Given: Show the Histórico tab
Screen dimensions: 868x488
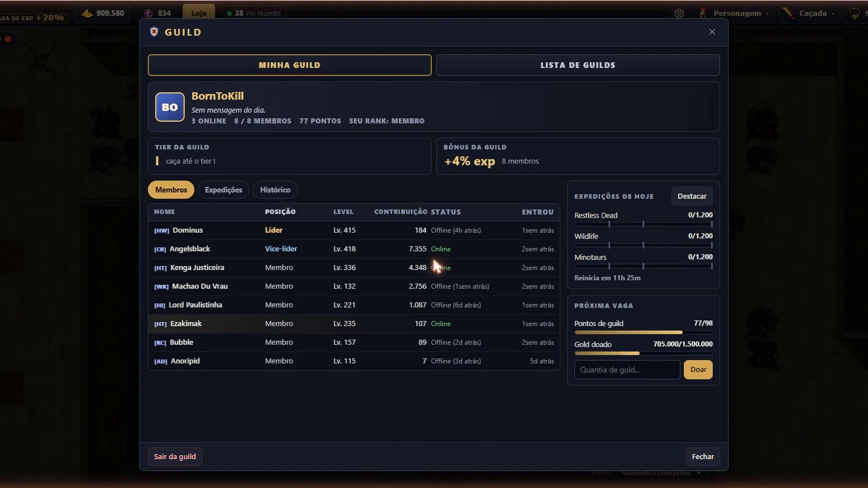Looking at the screenshot, I should (x=275, y=190).
